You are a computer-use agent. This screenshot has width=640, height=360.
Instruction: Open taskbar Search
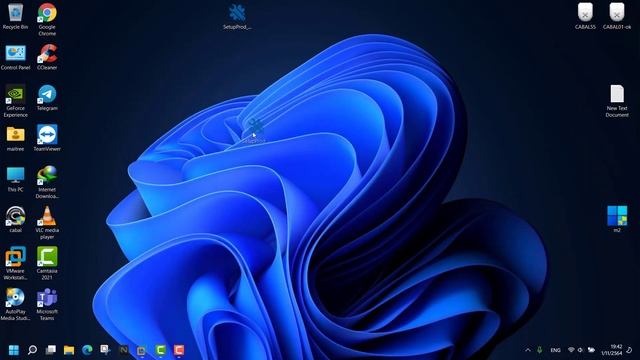coord(32,350)
